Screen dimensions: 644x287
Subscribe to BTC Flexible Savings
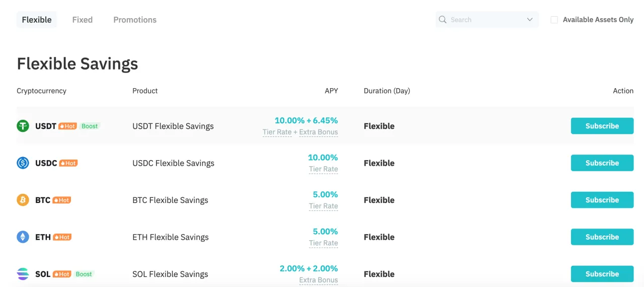coord(602,200)
